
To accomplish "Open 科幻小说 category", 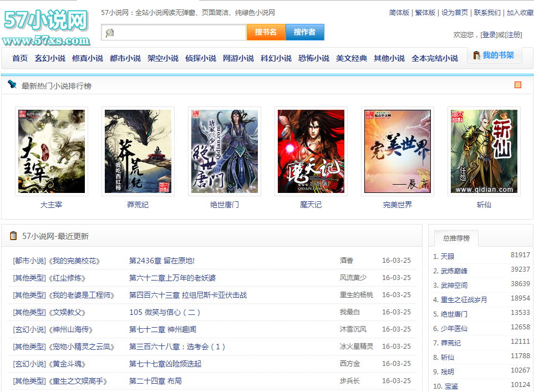I will tap(276, 58).
